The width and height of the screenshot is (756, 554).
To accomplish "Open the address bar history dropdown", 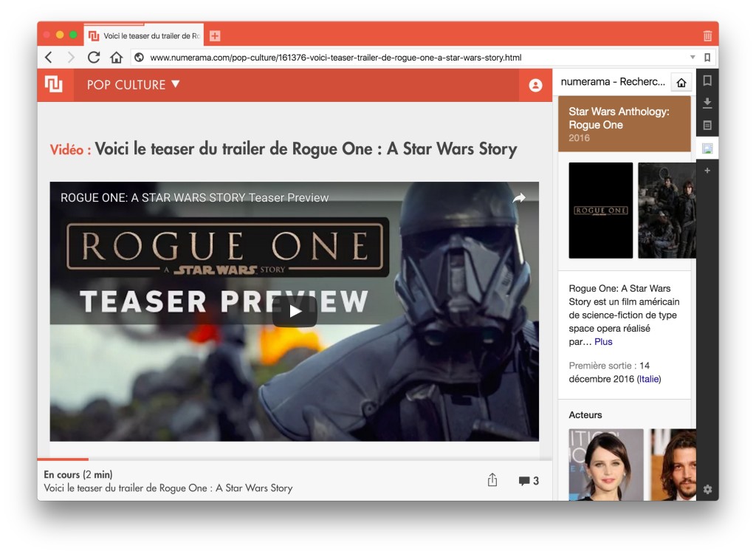I will tap(693, 57).
